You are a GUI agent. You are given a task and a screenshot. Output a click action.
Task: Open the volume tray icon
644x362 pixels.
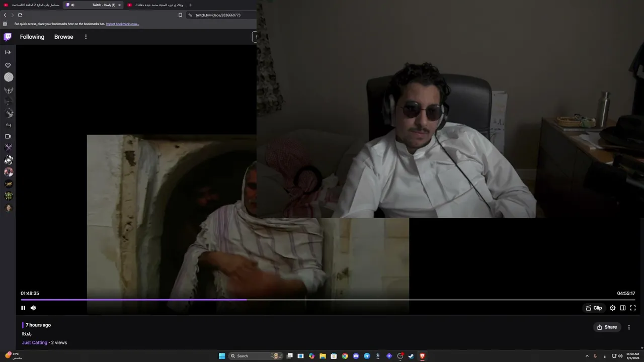(620, 356)
